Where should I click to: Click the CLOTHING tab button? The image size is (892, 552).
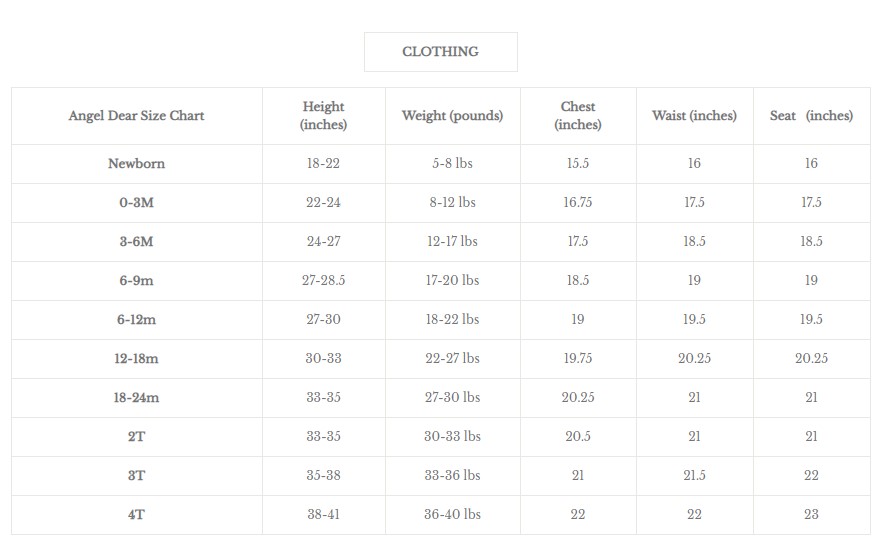point(440,52)
